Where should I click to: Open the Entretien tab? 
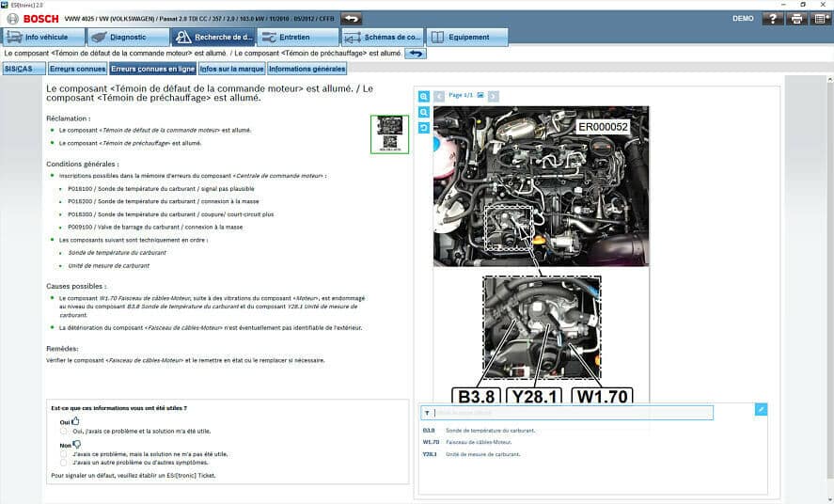(298, 38)
